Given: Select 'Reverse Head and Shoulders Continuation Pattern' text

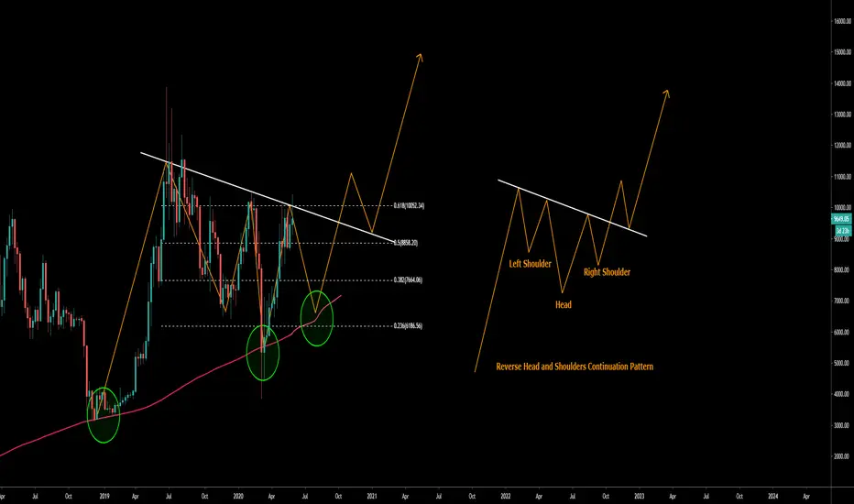Looking at the screenshot, I should click(x=575, y=367).
